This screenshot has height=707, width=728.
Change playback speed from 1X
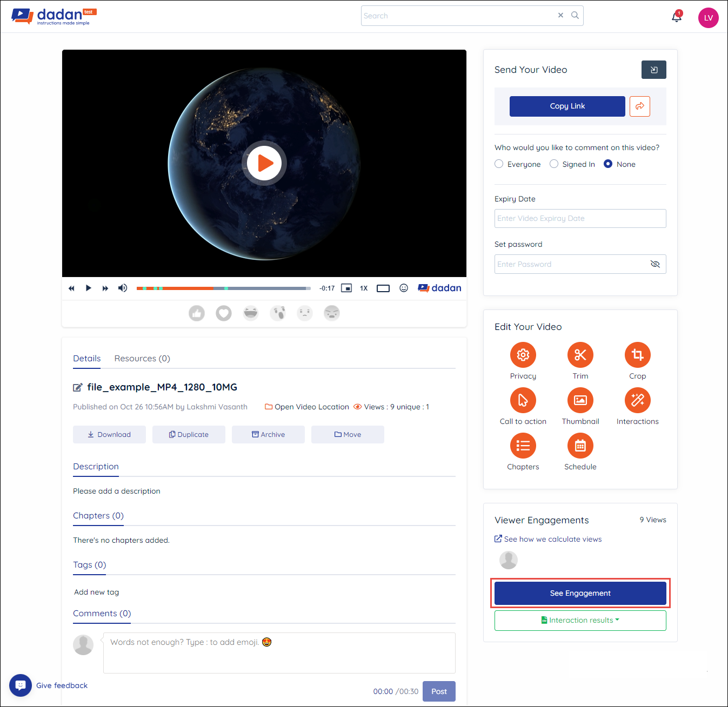pos(364,288)
